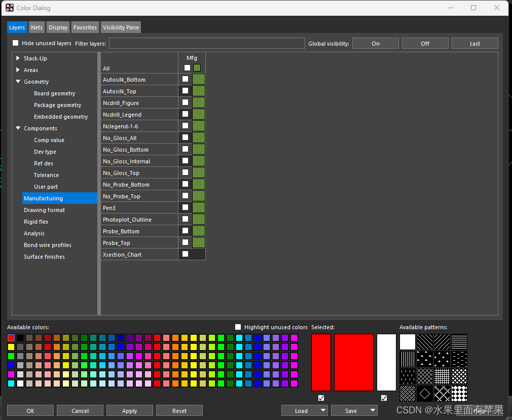Open the Save dropdown arrow

point(373,410)
